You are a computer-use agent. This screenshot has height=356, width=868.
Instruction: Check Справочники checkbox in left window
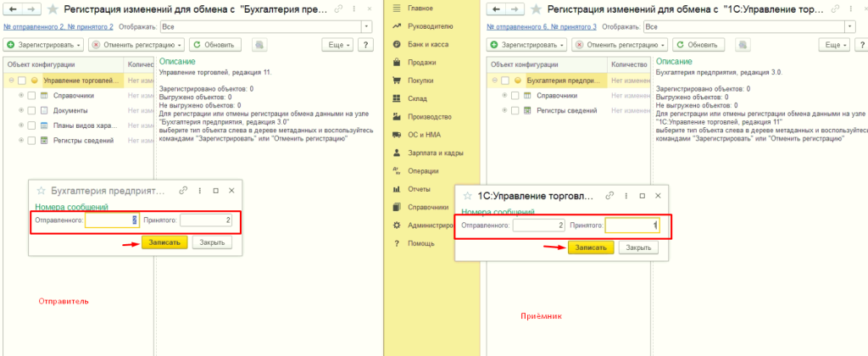pyautogui.click(x=31, y=95)
